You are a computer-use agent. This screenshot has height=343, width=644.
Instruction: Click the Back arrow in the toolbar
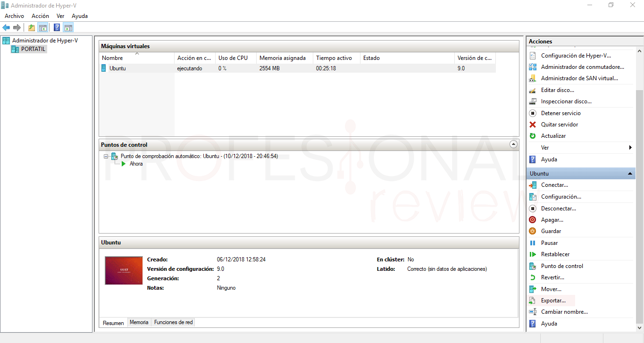click(x=6, y=28)
